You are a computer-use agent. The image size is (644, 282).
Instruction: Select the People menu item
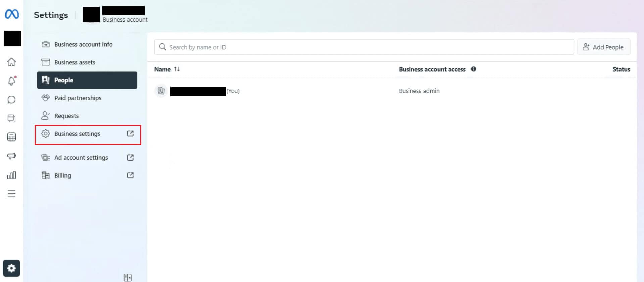coord(87,80)
